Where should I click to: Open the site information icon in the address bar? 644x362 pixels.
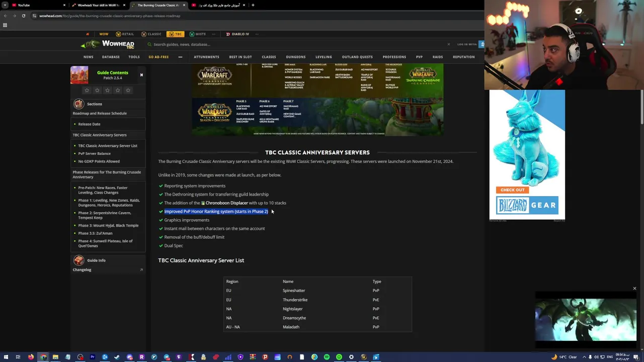pos(34,16)
